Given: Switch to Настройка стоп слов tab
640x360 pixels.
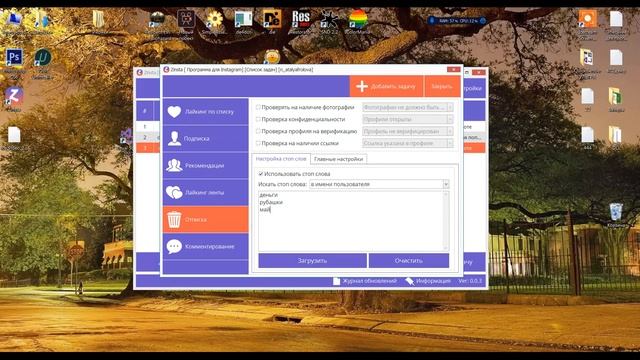Looking at the screenshot, I should [x=281, y=158].
